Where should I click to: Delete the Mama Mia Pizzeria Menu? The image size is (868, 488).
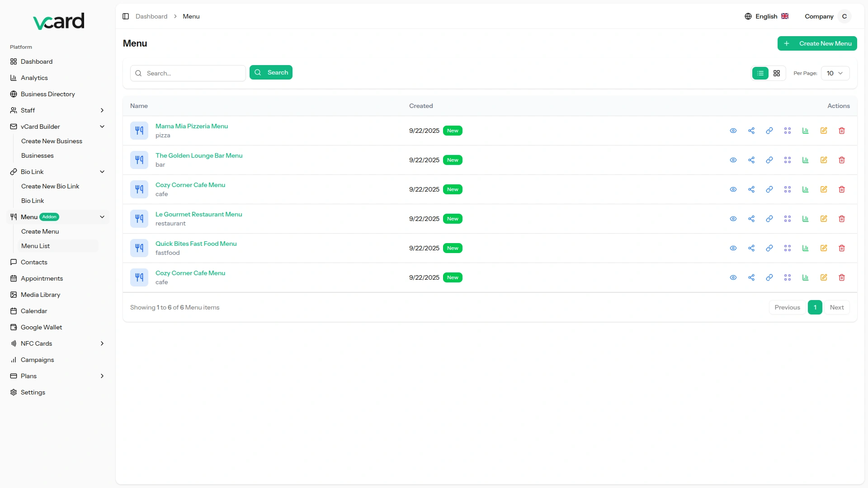point(841,131)
